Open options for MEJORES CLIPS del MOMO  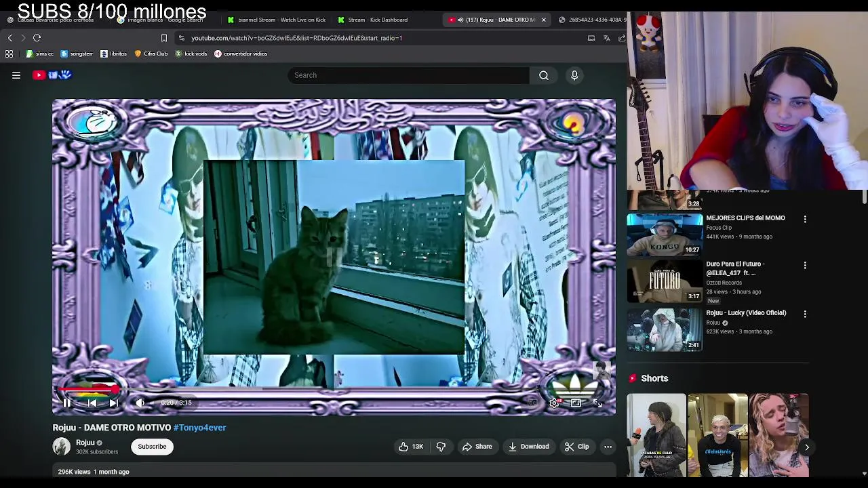click(805, 220)
